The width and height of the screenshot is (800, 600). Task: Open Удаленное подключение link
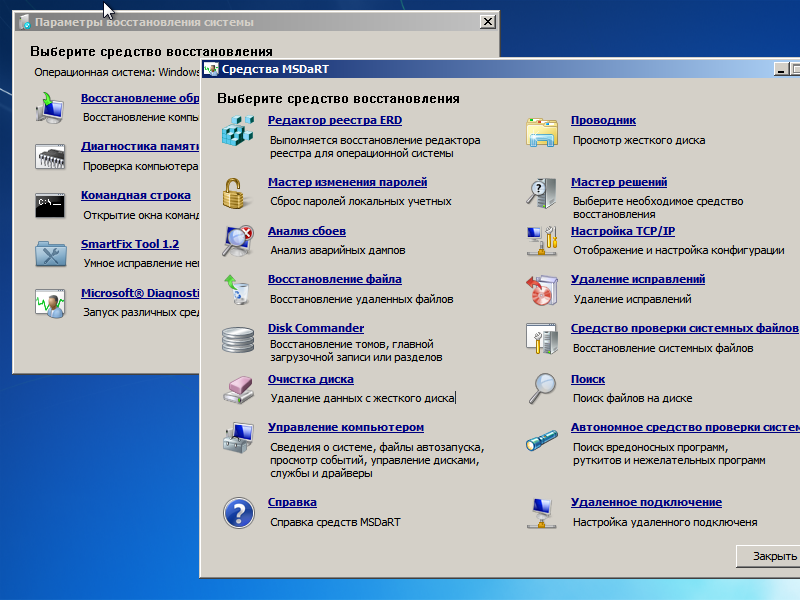pyautogui.click(x=646, y=503)
